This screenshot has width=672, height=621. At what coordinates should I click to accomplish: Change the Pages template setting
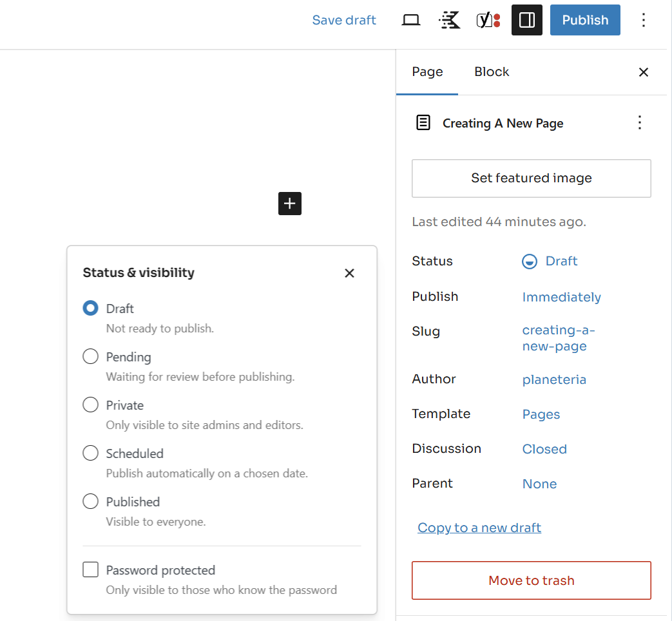coord(541,414)
